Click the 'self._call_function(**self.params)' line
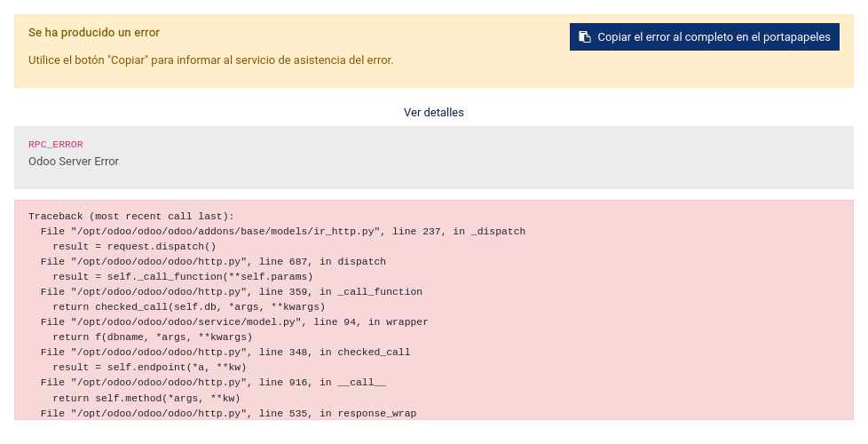This screenshot has width=868, height=444. tap(183, 277)
